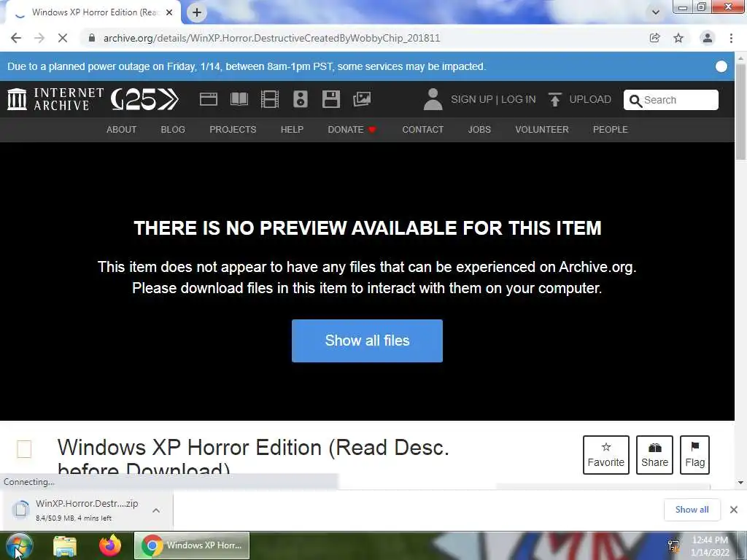Click the Share button
This screenshot has width=747, height=560.
[654, 455]
